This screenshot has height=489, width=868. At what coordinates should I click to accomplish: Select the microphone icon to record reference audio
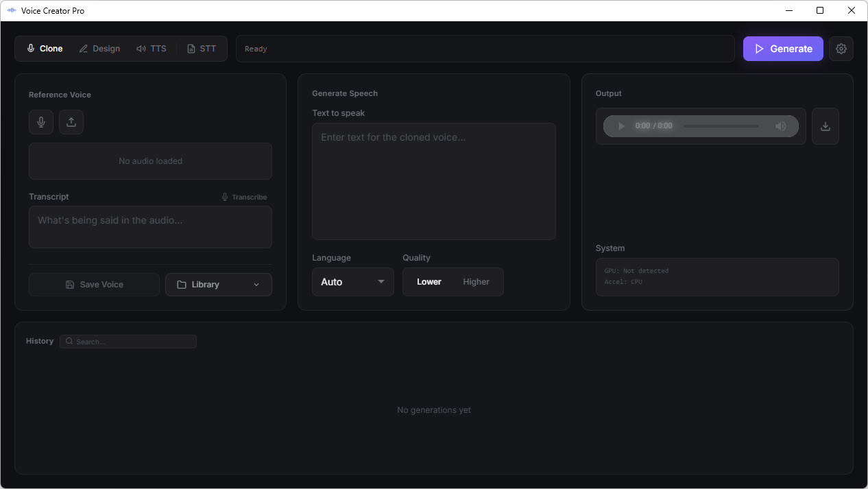pyautogui.click(x=40, y=121)
